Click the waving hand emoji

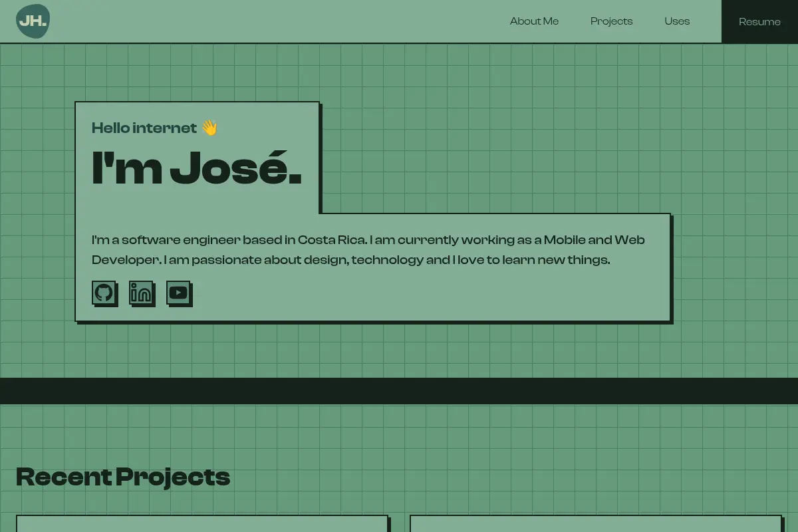[x=209, y=128]
